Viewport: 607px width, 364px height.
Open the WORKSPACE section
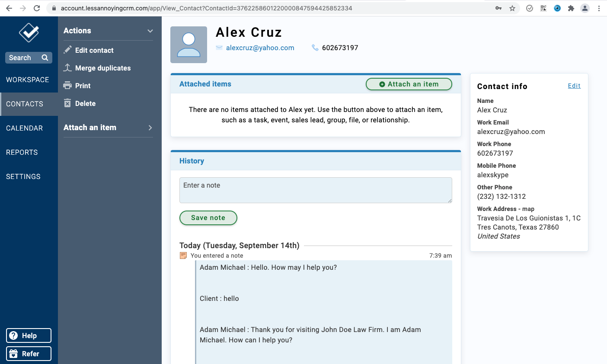click(29, 80)
